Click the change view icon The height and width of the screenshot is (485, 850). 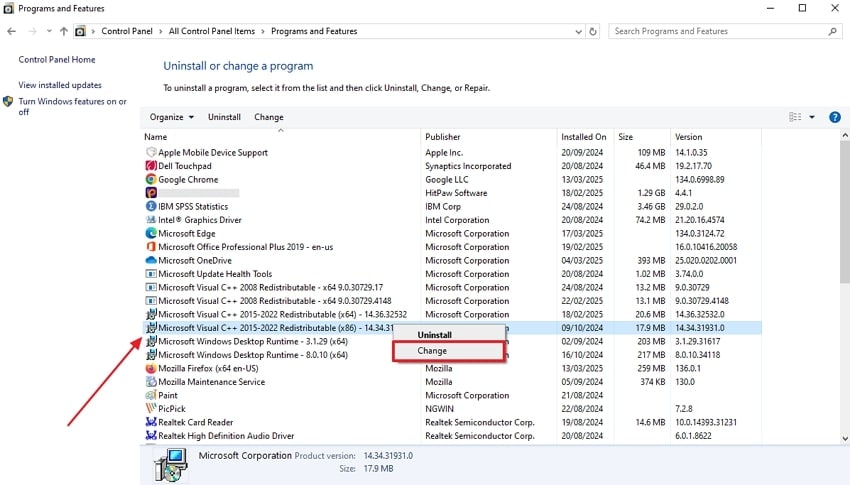[795, 117]
